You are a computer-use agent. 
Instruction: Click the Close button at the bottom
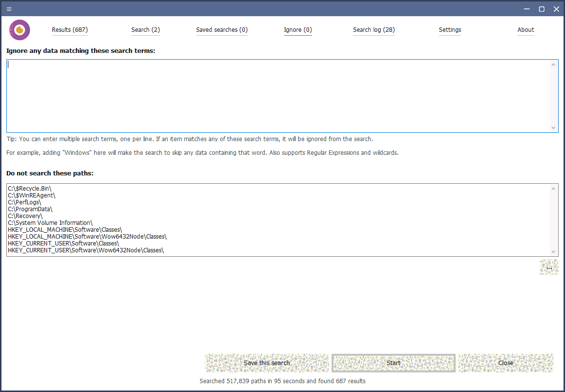pyautogui.click(x=506, y=363)
